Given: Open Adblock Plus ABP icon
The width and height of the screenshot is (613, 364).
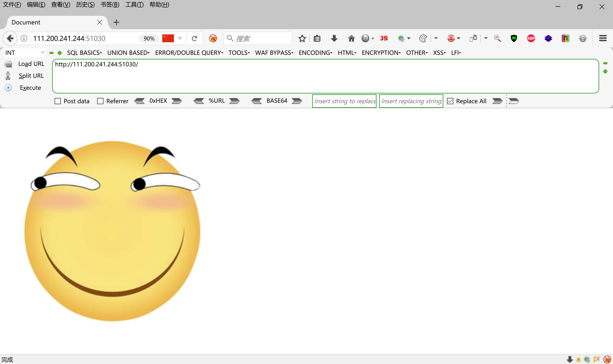Looking at the screenshot, I should pos(531,38).
